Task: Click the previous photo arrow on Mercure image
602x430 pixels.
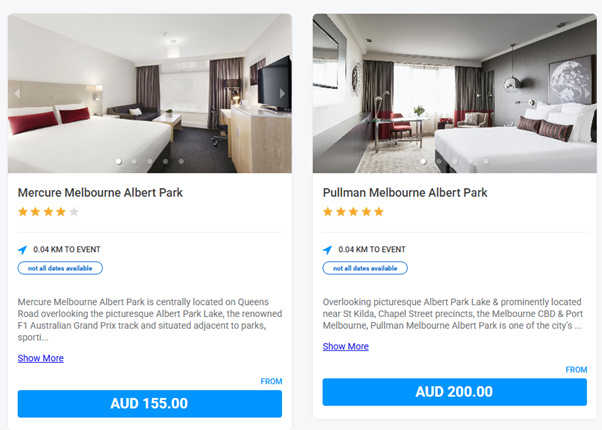Action: pyautogui.click(x=17, y=94)
